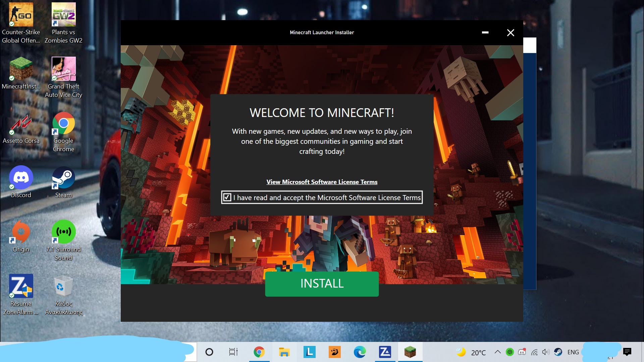The width and height of the screenshot is (644, 362).
Task: Click the green INSTALL button
Action: pyautogui.click(x=322, y=284)
